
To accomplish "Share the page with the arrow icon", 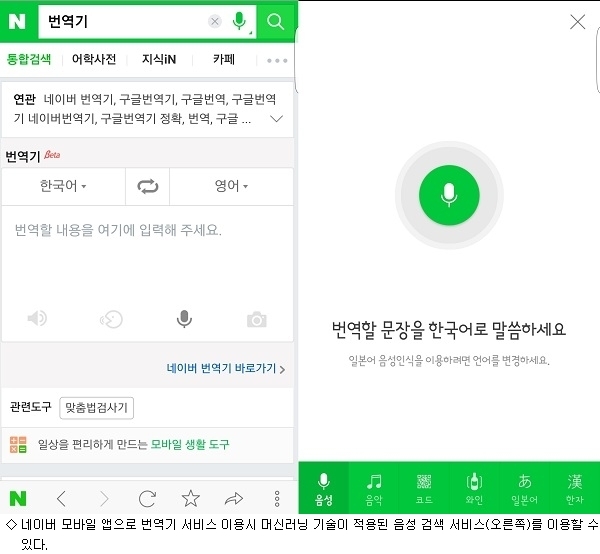I will (x=234, y=499).
